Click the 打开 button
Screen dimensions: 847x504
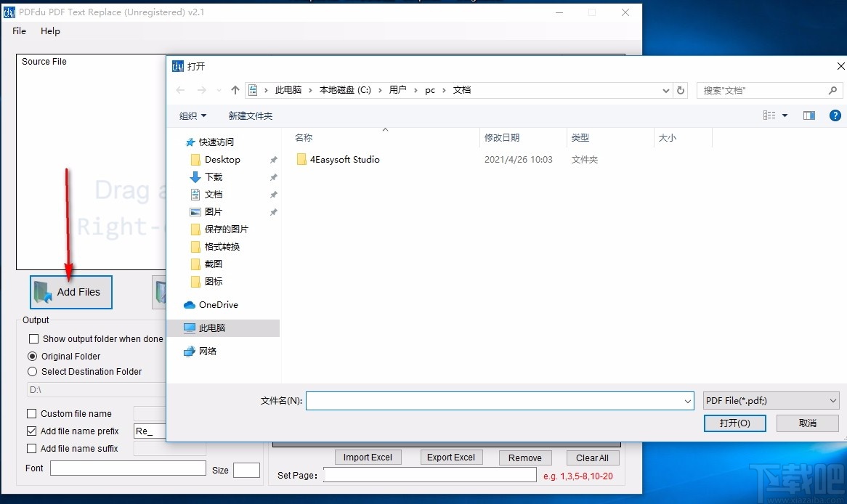click(x=734, y=423)
